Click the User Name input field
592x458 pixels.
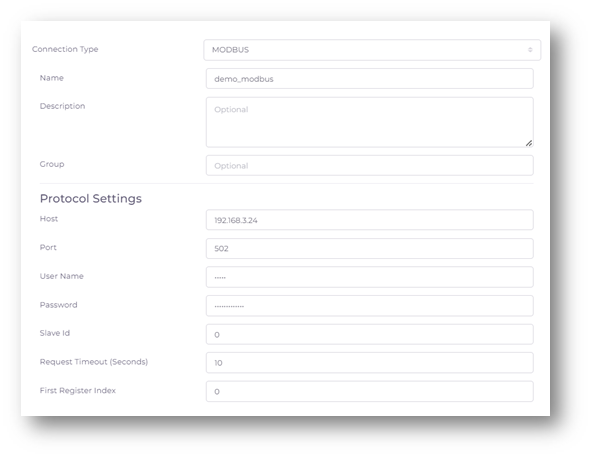tap(370, 277)
